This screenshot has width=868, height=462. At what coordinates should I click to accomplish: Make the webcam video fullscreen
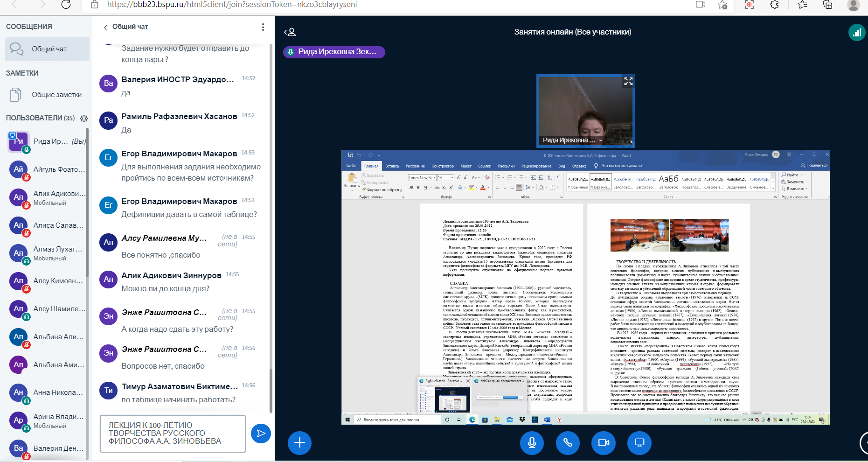(628, 81)
